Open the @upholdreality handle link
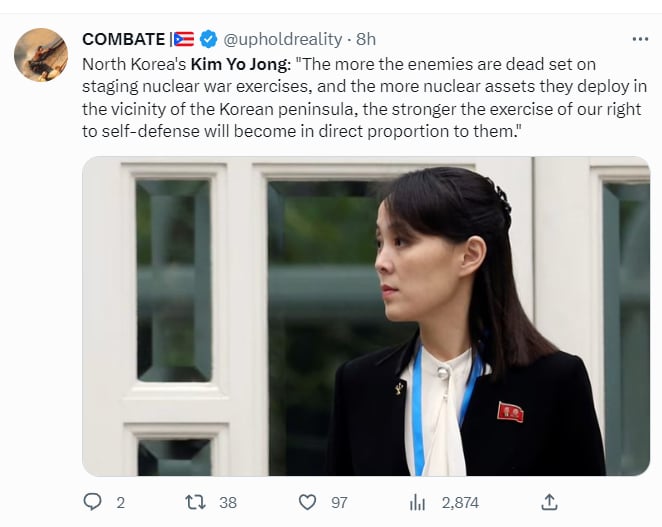The height and width of the screenshot is (527, 662). tap(282, 39)
